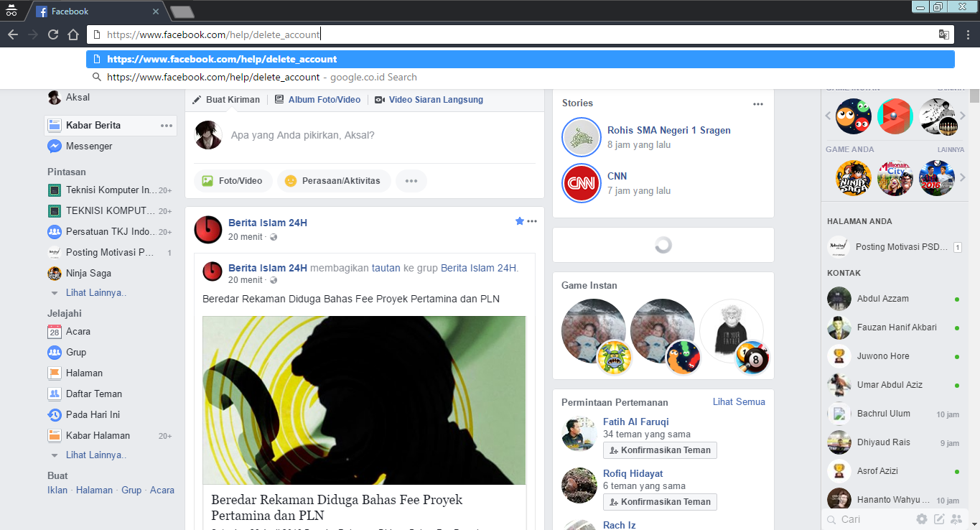Switch to the Facebook browser tab

97,11
